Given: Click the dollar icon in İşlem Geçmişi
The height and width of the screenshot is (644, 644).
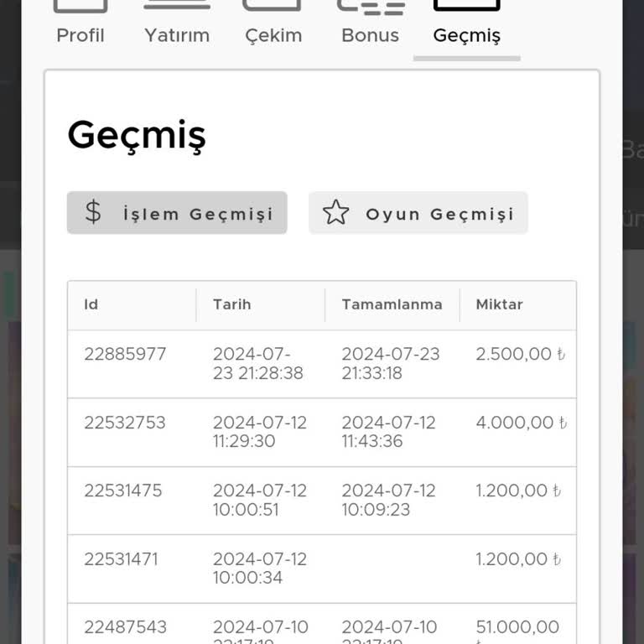Looking at the screenshot, I should 93,212.
